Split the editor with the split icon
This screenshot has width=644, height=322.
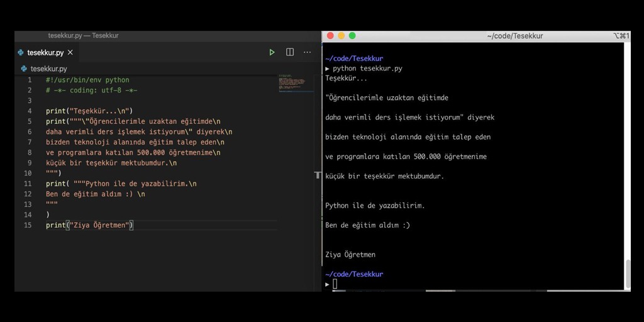click(290, 52)
